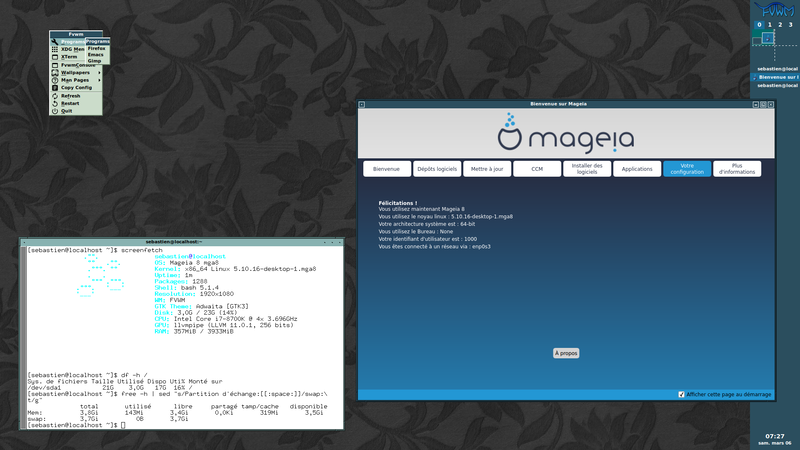Click the 'Shell: bash 5.1.4' line
This screenshot has height=450, width=800.
pyautogui.click(x=187, y=288)
